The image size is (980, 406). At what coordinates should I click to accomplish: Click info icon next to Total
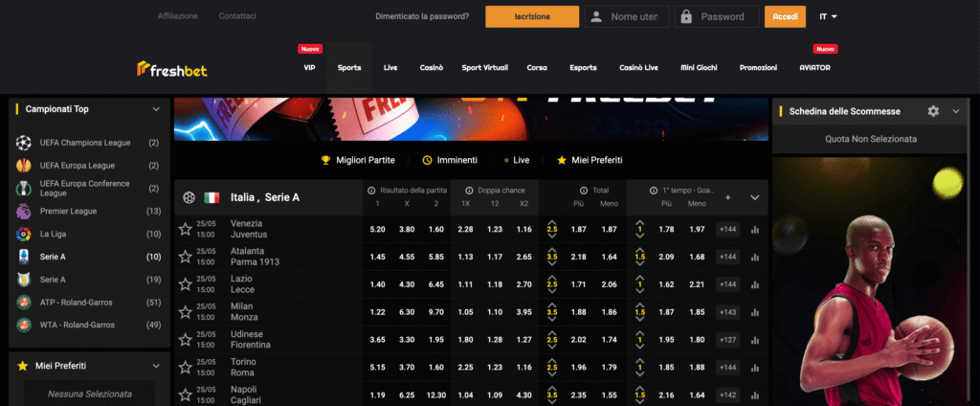tap(584, 191)
